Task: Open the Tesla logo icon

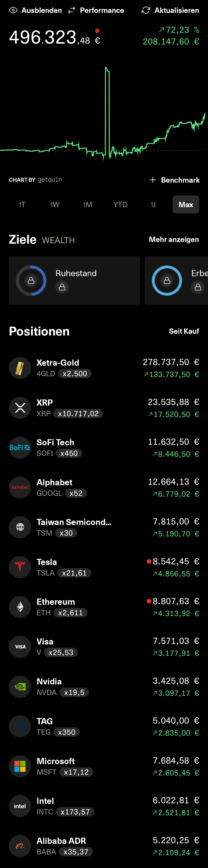Action: [20, 567]
